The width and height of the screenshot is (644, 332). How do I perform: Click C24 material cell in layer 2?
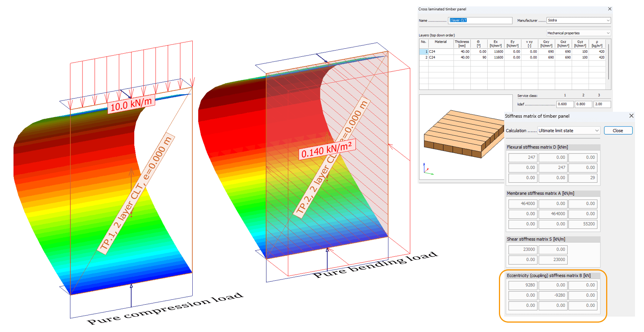(x=441, y=57)
